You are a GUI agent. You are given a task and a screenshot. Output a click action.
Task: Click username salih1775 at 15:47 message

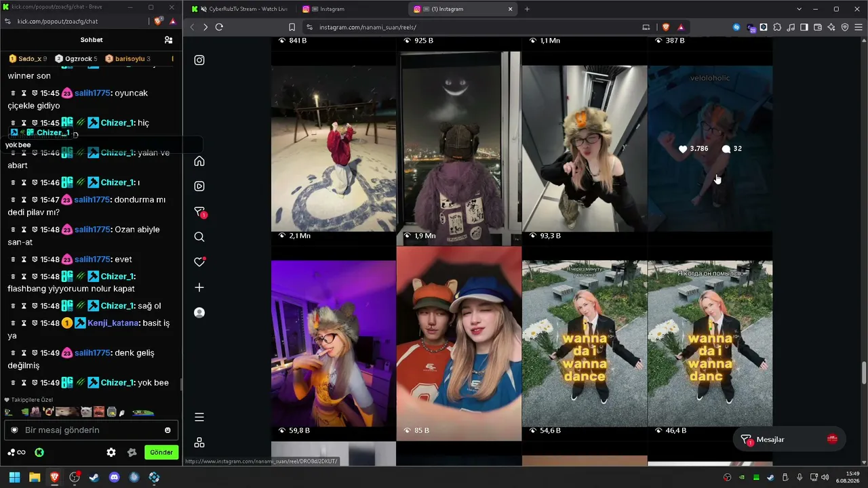(92, 200)
